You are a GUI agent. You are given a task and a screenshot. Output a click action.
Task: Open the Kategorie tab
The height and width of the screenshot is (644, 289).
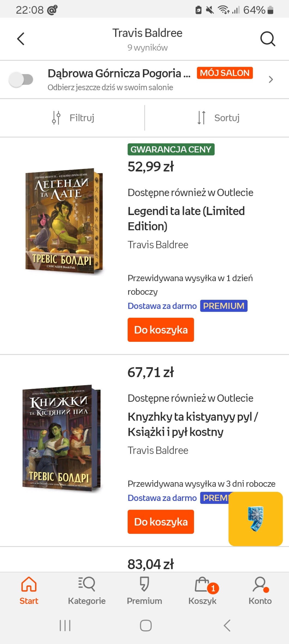(87, 590)
